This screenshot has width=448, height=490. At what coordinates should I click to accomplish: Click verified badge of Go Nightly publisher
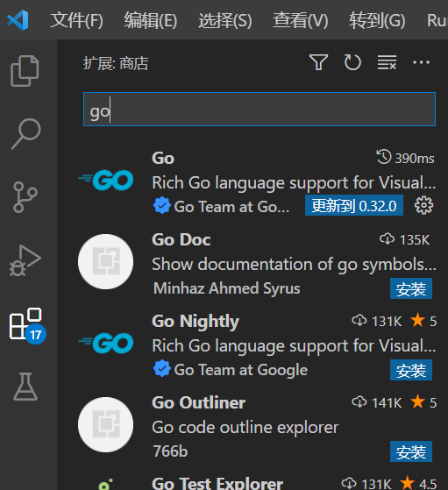tap(162, 369)
